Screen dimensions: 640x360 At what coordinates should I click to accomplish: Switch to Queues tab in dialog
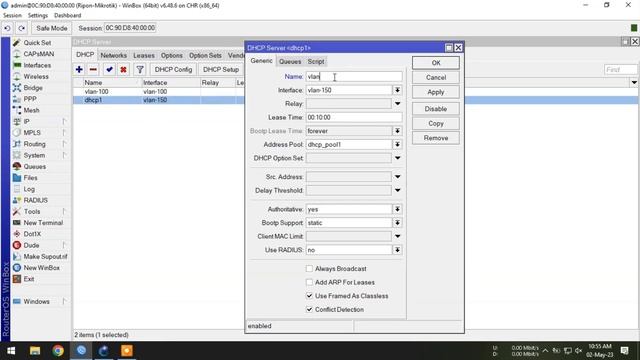click(290, 62)
